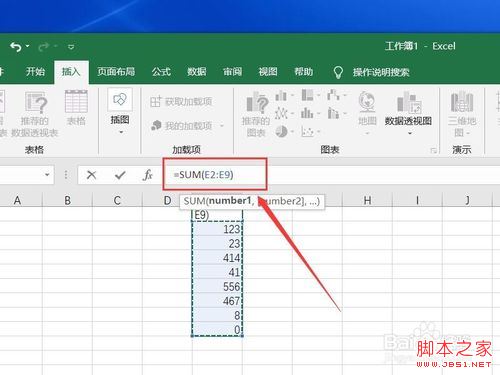Click the Redo arrow icon

[x=43, y=47]
